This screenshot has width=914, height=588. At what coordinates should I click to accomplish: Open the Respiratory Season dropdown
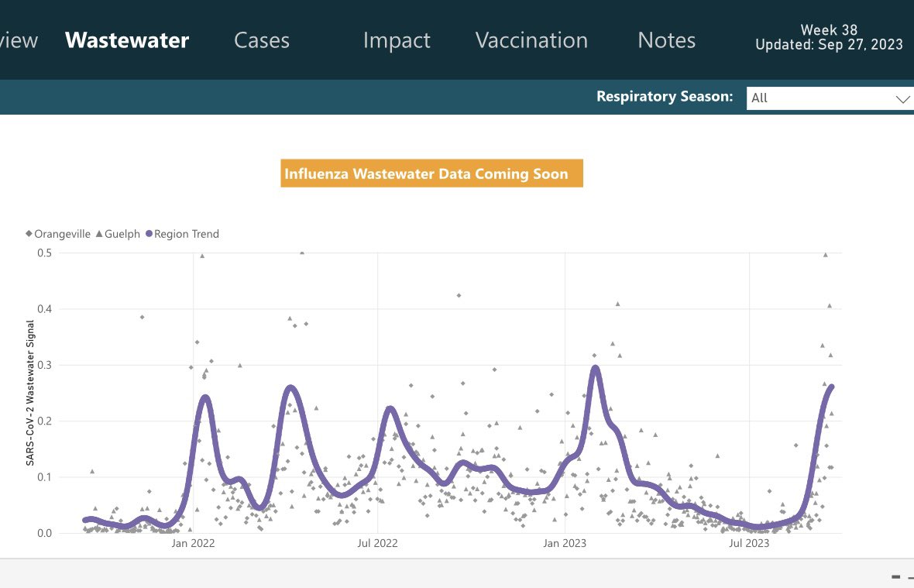[x=830, y=98]
